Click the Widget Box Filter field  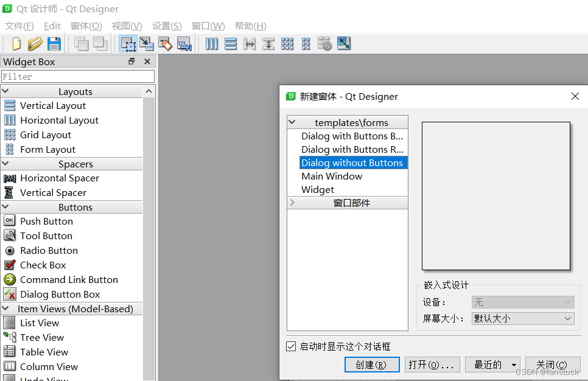[x=78, y=77]
